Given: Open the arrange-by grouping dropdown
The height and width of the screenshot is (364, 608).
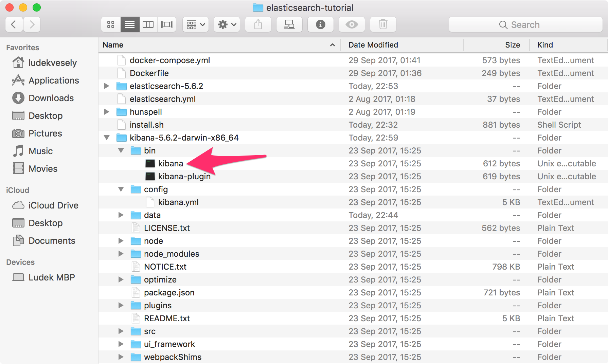Looking at the screenshot, I should (x=196, y=24).
